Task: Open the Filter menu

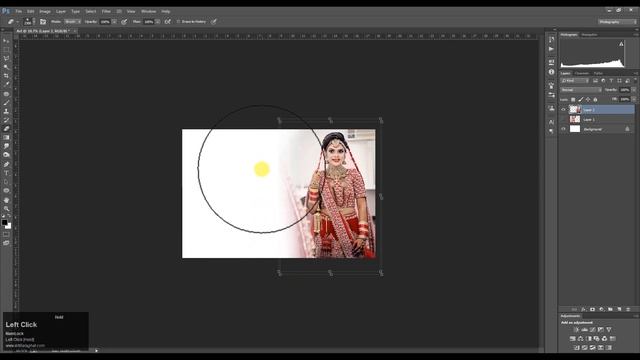Action: pyautogui.click(x=106, y=11)
